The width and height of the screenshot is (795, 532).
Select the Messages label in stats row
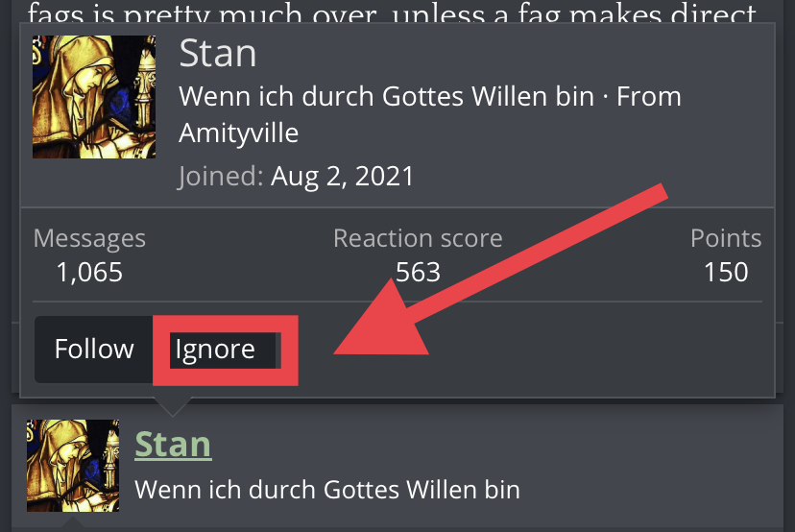89,238
